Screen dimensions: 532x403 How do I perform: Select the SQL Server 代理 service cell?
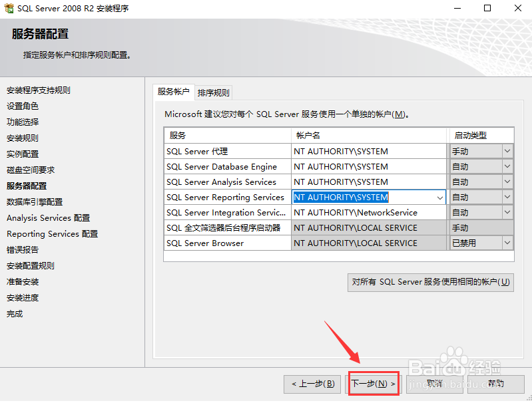click(228, 151)
